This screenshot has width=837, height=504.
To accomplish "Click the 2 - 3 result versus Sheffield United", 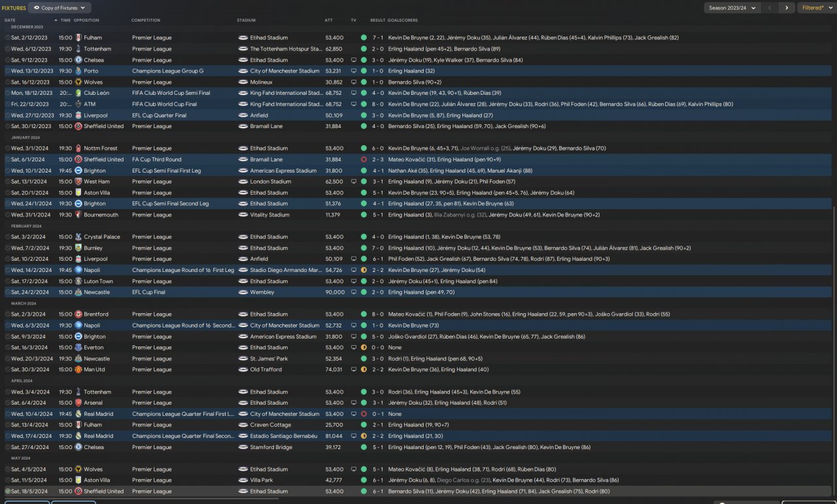I will pyautogui.click(x=378, y=160).
